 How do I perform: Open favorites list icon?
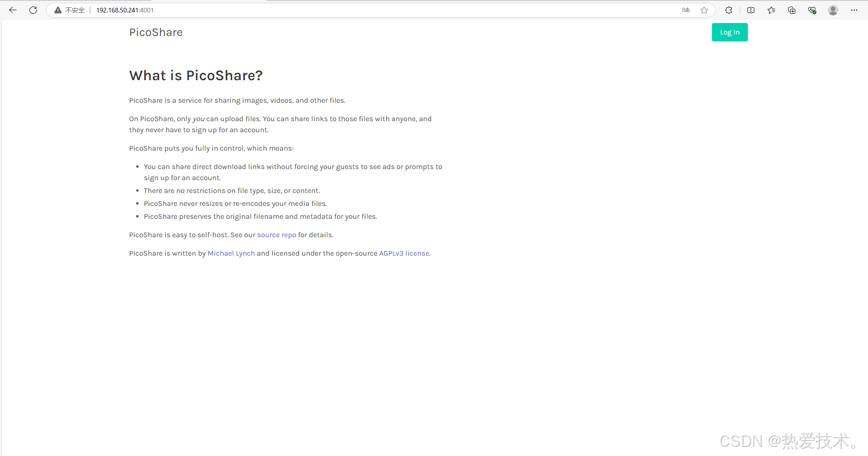point(771,10)
